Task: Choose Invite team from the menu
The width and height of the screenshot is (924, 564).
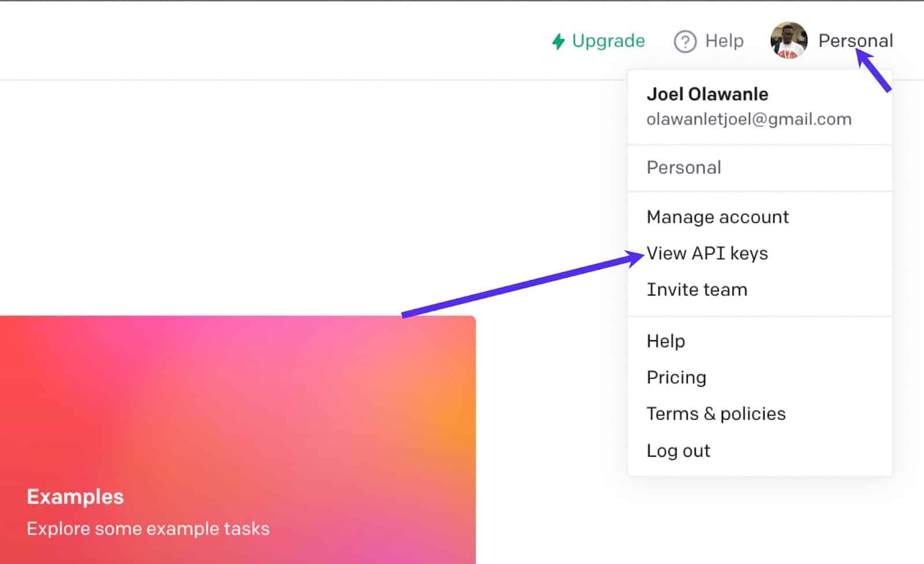Action: coord(697,289)
